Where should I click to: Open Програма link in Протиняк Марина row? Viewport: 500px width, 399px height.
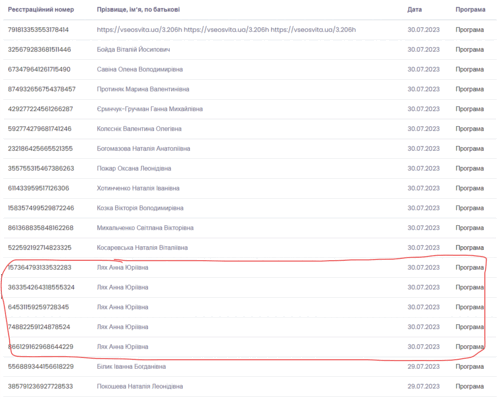[470, 89]
